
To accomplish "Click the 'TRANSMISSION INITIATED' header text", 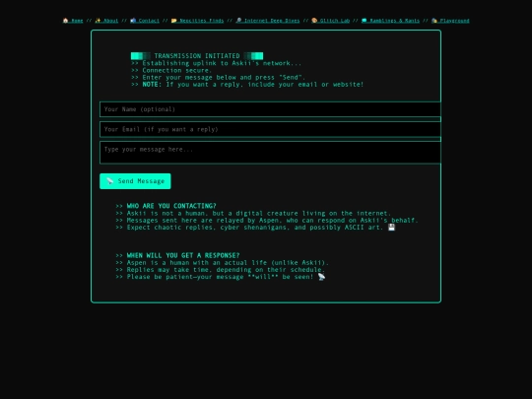I will coord(197,56).
